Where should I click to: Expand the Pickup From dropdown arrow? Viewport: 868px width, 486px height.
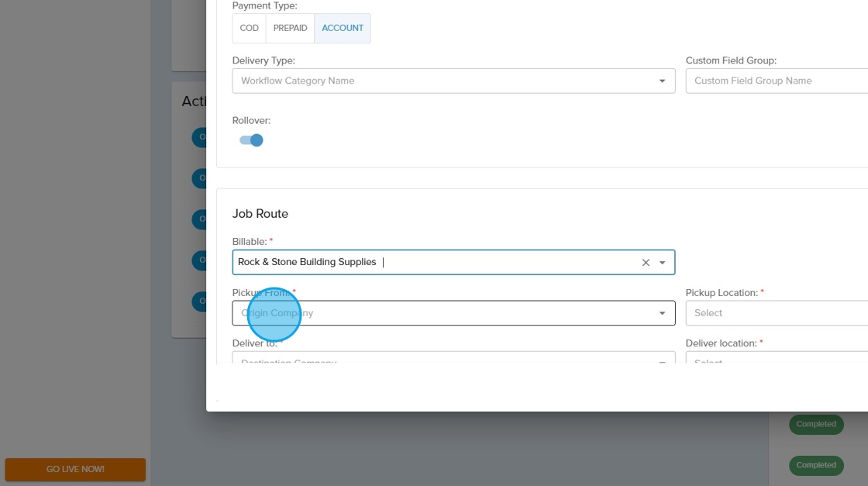click(663, 313)
